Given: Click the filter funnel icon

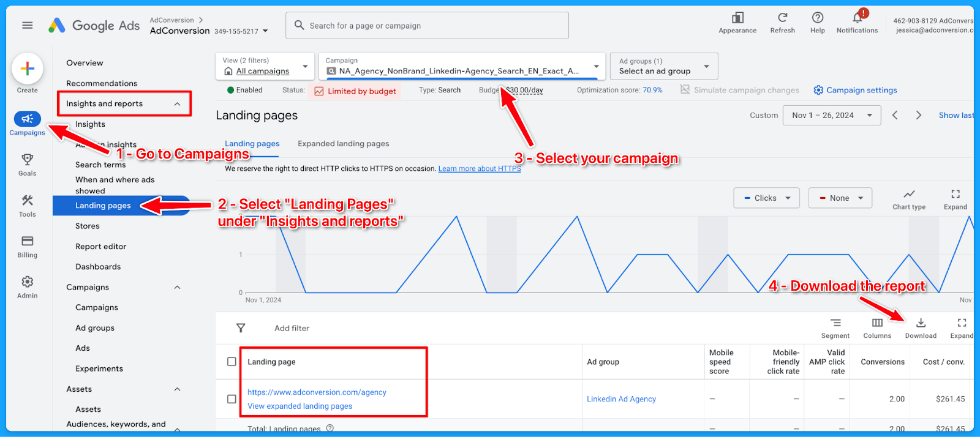Looking at the screenshot, I should pos(241,328).
